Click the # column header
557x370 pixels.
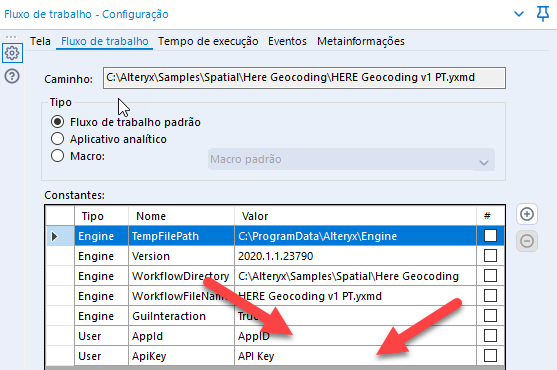(x=490, y=216)
